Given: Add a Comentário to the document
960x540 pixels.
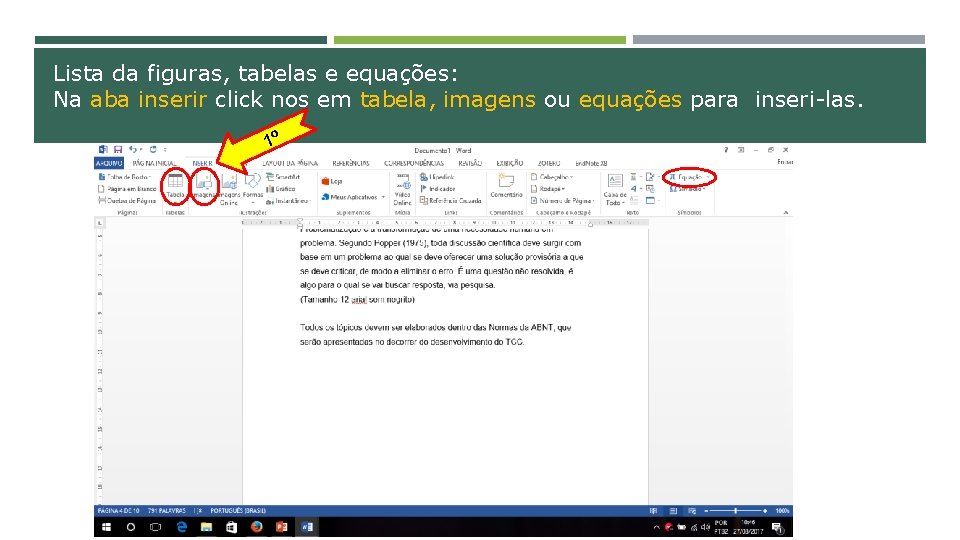Looking at the screenshot, I should click(x=506, y=186).
